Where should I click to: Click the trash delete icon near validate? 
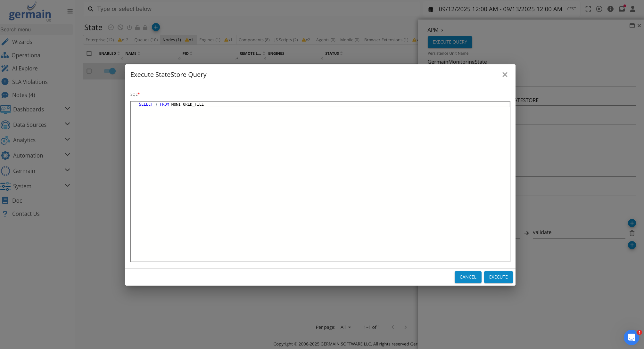(632, 233)
